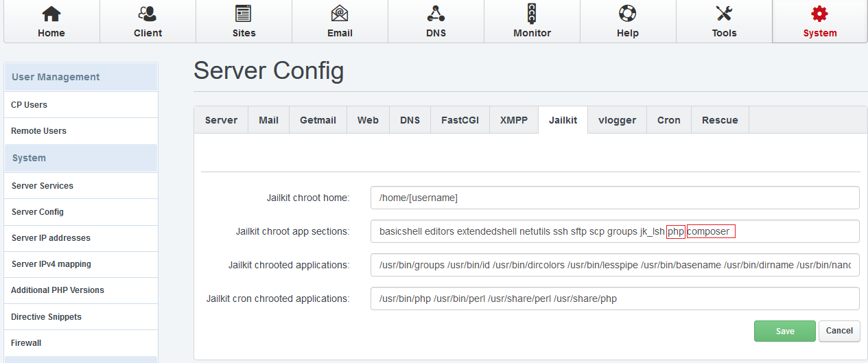Go to the Sites module icon
The image size is (868, 363).
[244, 14]
